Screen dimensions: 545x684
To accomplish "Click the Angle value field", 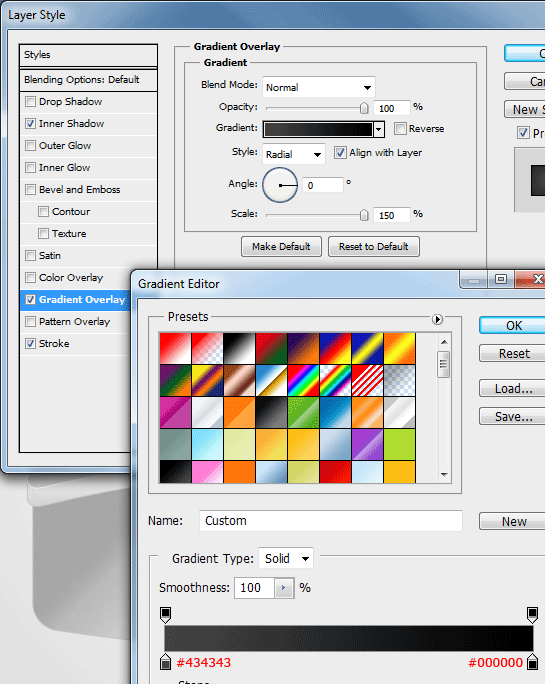I will (322, 185).
